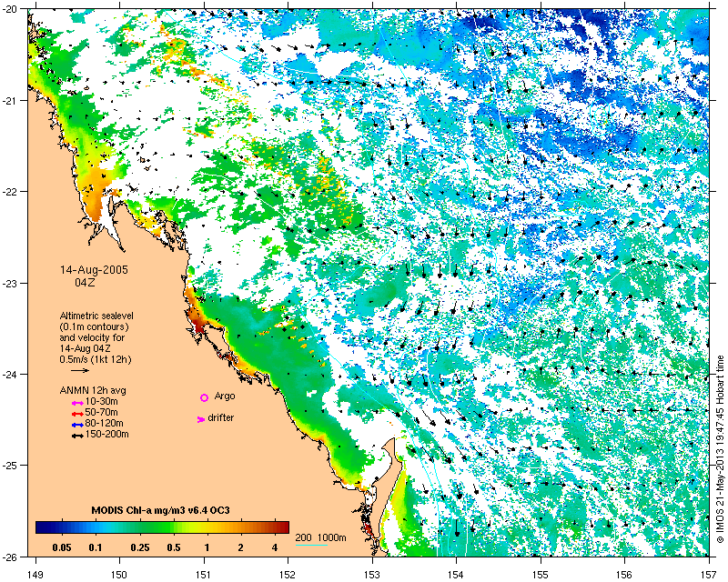This screenshot has height=582, width=728.
Task: Click longitude axis label 157
Action: [709, 575]
